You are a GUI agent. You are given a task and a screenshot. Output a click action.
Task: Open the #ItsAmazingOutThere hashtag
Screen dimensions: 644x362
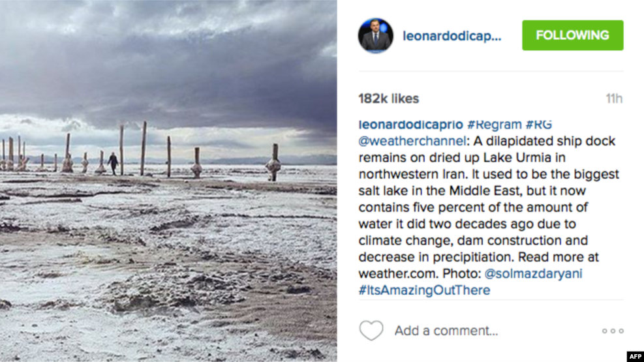coord(424,290)
